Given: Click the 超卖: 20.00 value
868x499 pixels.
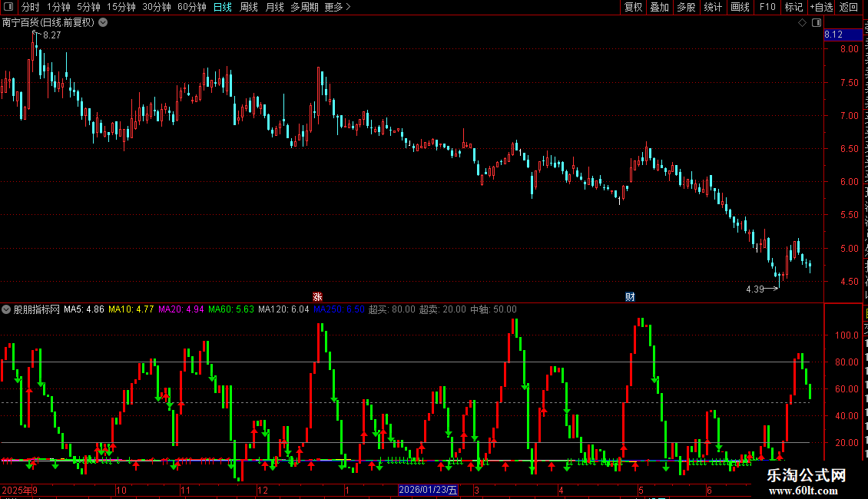Looking at the screenshot, I should 442,309.
